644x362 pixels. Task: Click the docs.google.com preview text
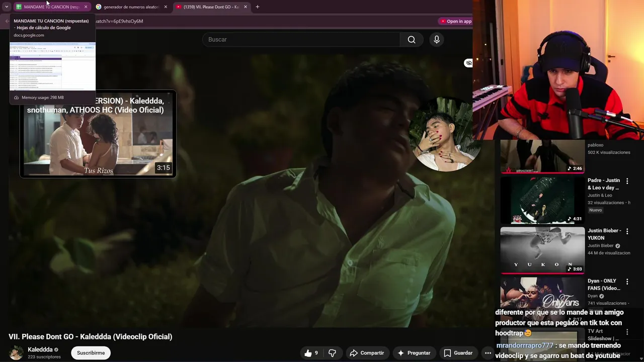(x=29, y=35)
